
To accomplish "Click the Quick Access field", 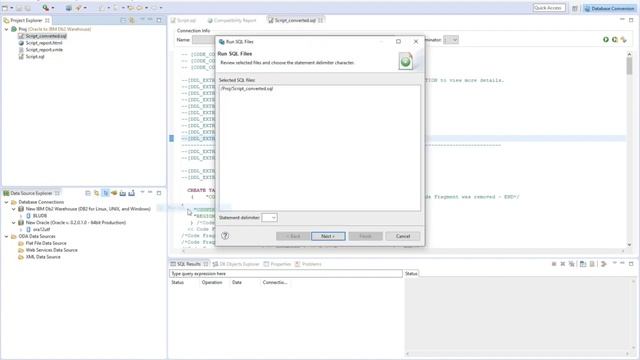I will [549, 8].
